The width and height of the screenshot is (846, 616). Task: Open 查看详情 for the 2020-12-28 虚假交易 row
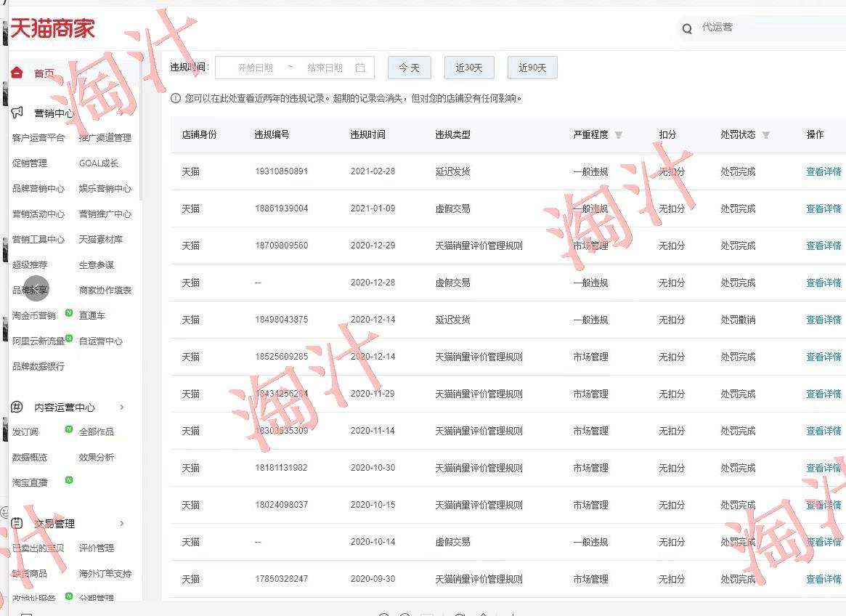click(823, 283)
